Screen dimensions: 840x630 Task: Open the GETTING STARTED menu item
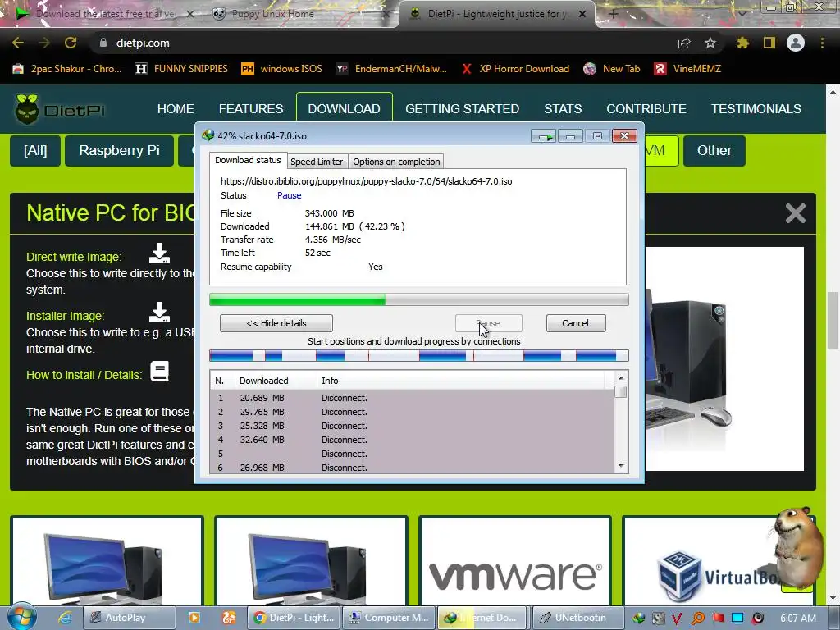463,109
